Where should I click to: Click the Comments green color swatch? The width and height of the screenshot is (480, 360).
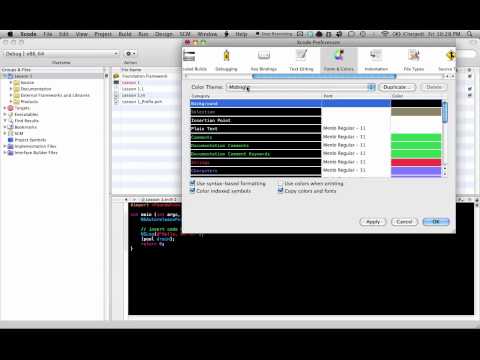[416, 137]
